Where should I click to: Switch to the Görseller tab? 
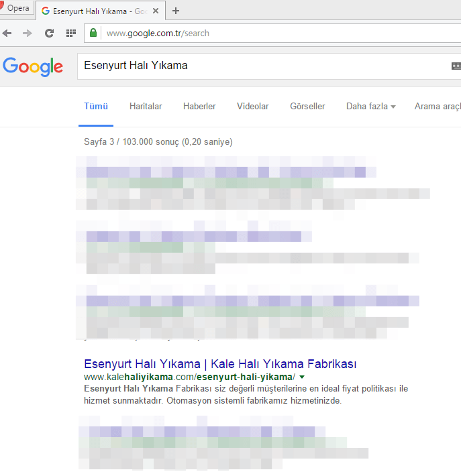coord(307,106)
